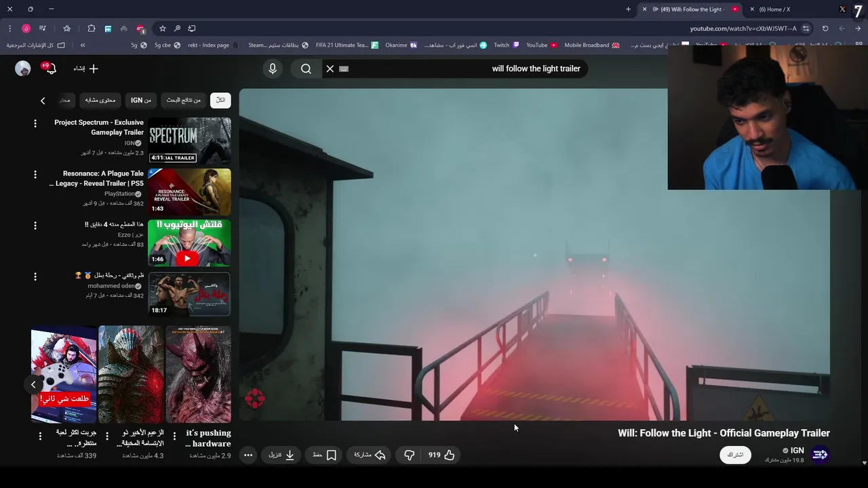The image size is (868, 488).
Task: Open the Resonance Plague Tale Legacy thumbnail
Action: click(x=189, y=192)
